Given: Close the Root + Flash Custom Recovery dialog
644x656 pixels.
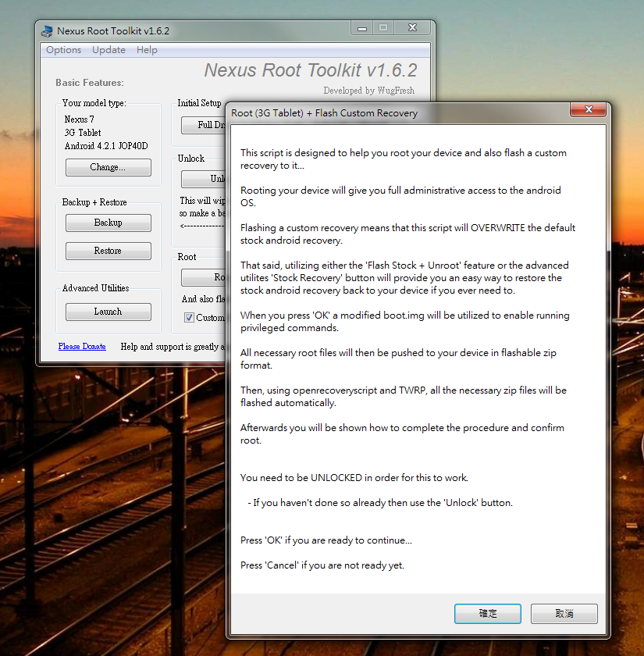Looking at the screenshot, I should click(x=589, y=109).
